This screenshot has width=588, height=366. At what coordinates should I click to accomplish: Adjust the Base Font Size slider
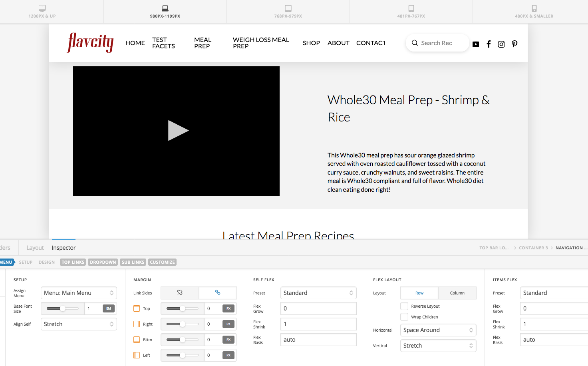[62, 308]
